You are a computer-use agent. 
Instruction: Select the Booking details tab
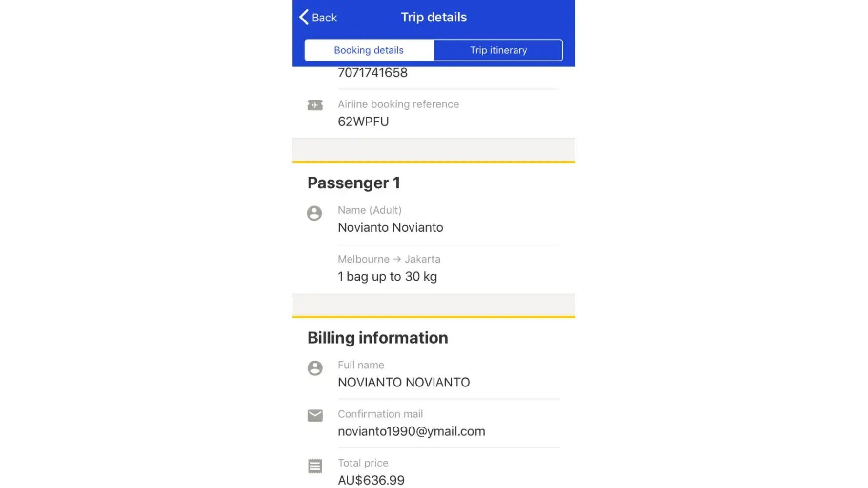tap(369, 50)
